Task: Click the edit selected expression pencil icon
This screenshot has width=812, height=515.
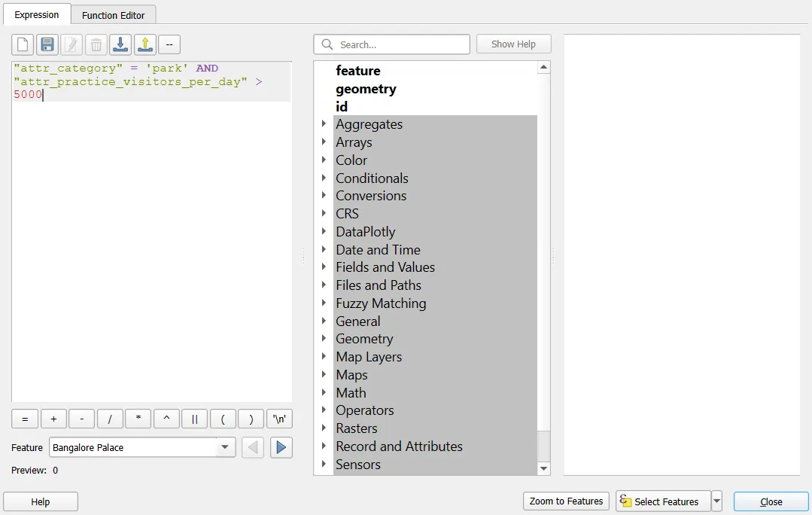Action: pyautogui.click(x=71, y=44)
